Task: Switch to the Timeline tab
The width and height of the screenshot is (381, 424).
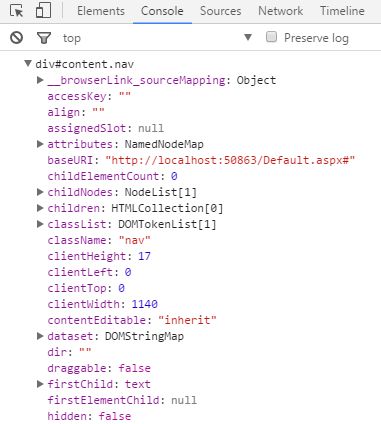Action: click(x=342, y=11)
